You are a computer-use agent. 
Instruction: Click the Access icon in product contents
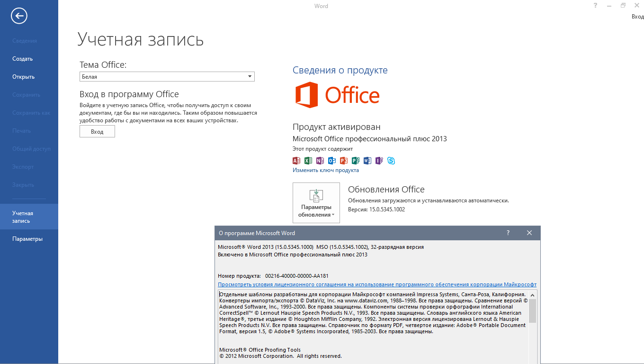[296, 161]
